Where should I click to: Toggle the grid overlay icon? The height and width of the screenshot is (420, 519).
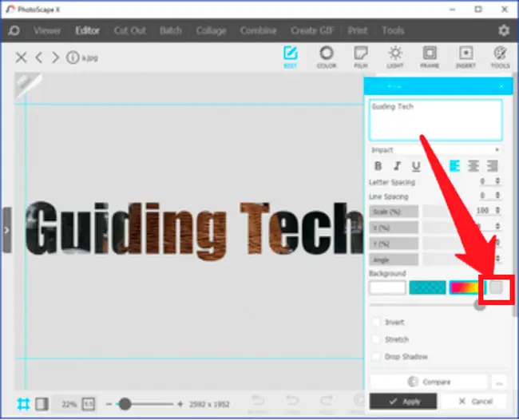click(23, 404)
